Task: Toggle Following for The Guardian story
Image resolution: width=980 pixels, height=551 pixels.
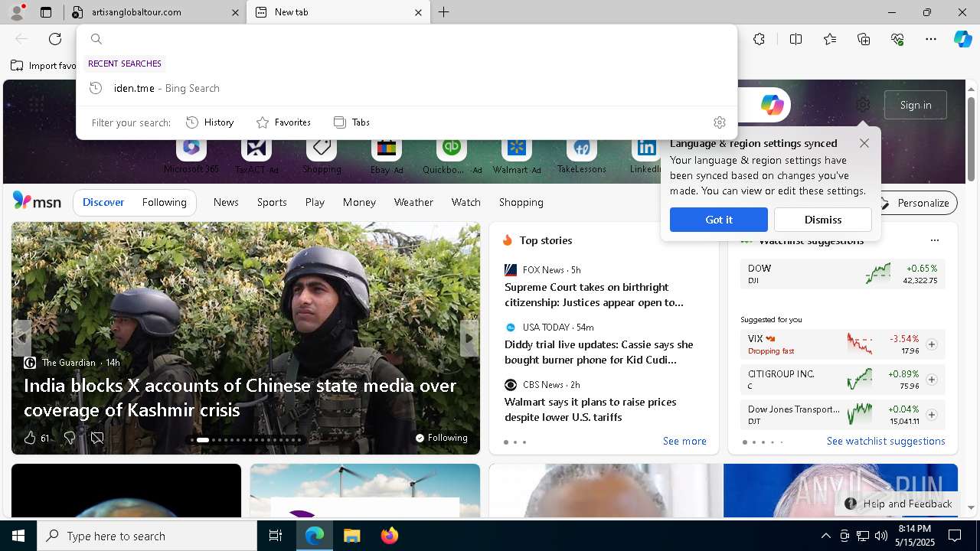Action: tap(442, 438)
